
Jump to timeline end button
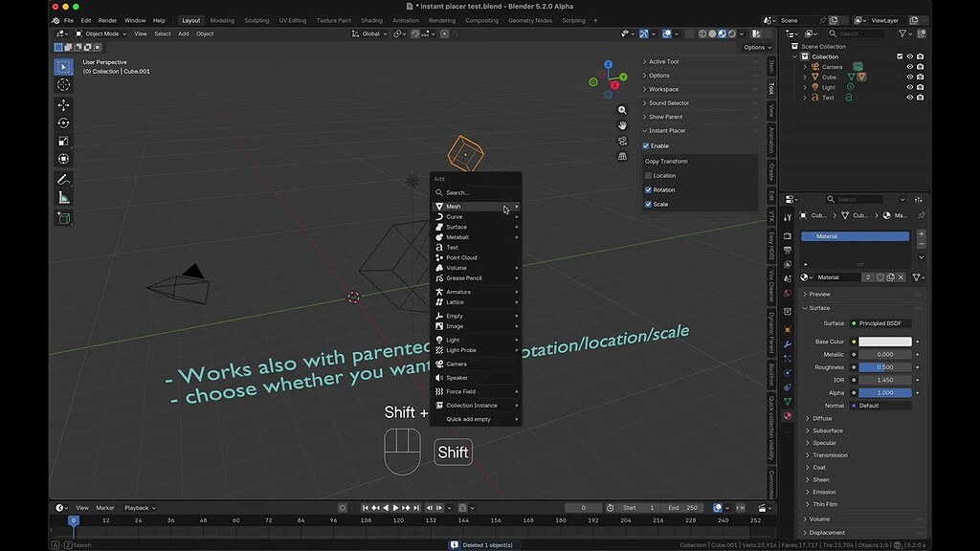[416, 508]
